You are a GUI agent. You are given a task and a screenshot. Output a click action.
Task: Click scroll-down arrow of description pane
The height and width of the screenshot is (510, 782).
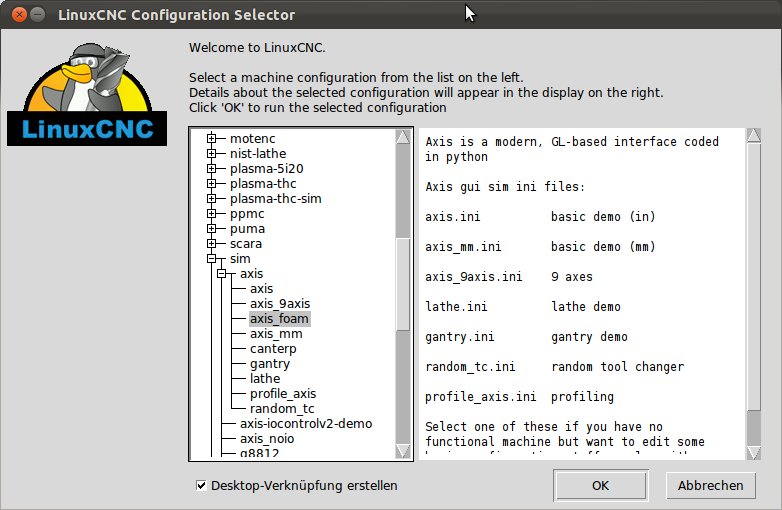pyautogui.click(x=754, y=452)
